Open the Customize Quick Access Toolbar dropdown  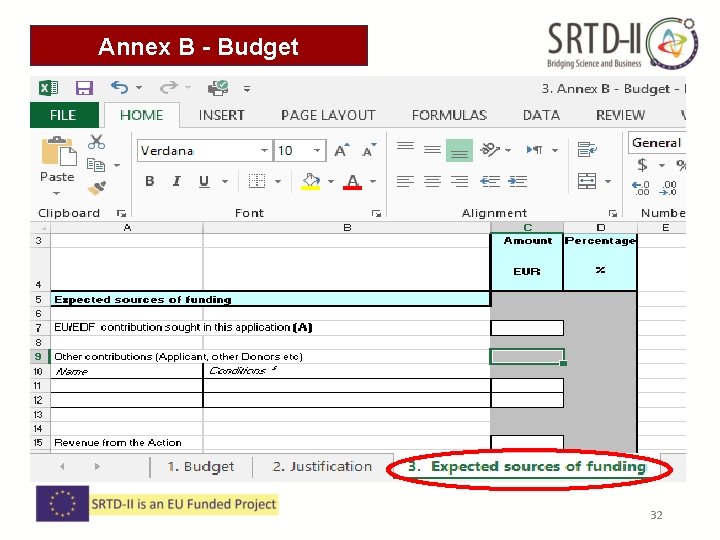click(x=247, y=89)
